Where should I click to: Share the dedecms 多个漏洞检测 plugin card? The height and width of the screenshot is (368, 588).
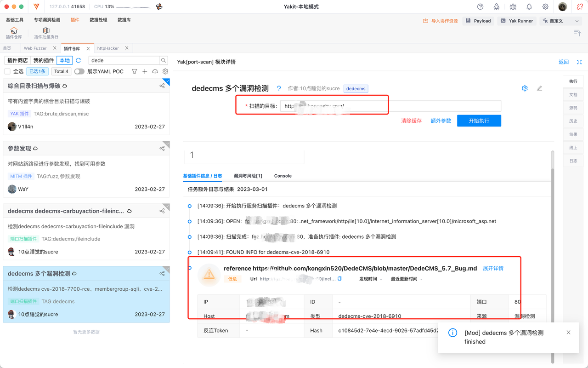tap(162, 273)
